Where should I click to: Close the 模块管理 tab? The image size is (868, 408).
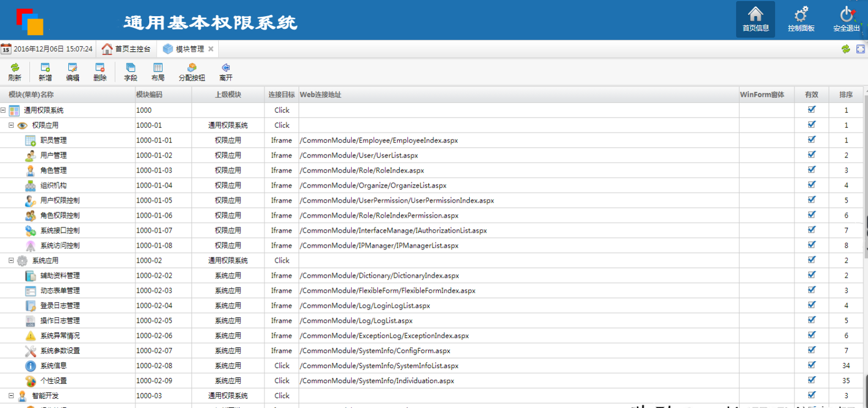(211, 49)
